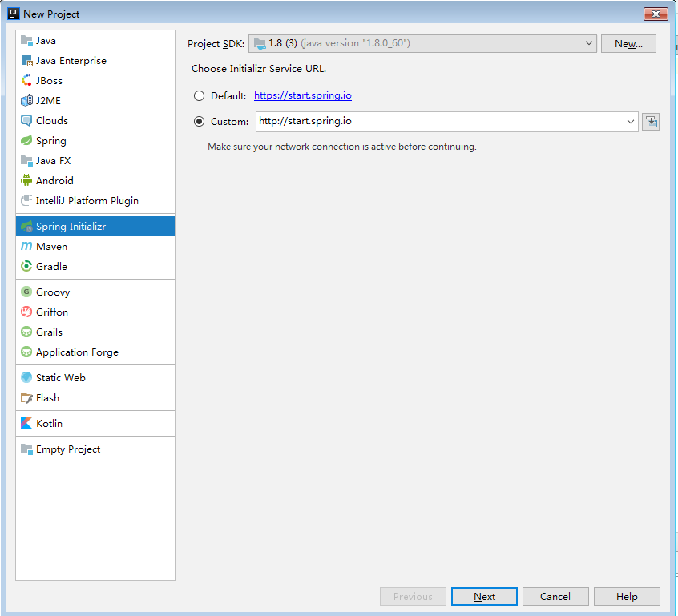Click the Next button
678x616 pixels.
(484, 597)
